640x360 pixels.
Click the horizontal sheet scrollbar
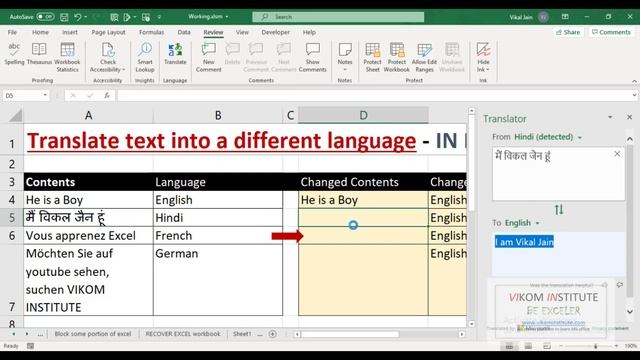click(x=350, y=334)
